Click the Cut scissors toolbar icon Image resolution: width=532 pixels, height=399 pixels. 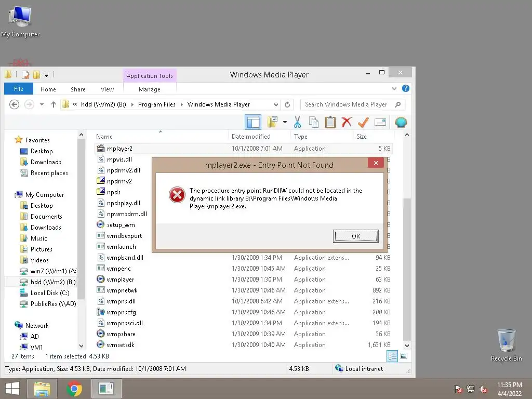pyautogui.click(x=298, y=122)
